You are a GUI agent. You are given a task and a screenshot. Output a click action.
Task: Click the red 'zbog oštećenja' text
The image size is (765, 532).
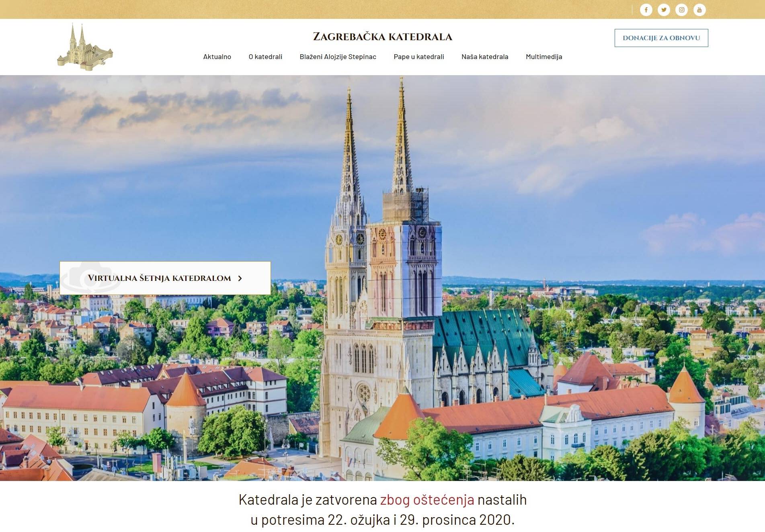point(427,500)
